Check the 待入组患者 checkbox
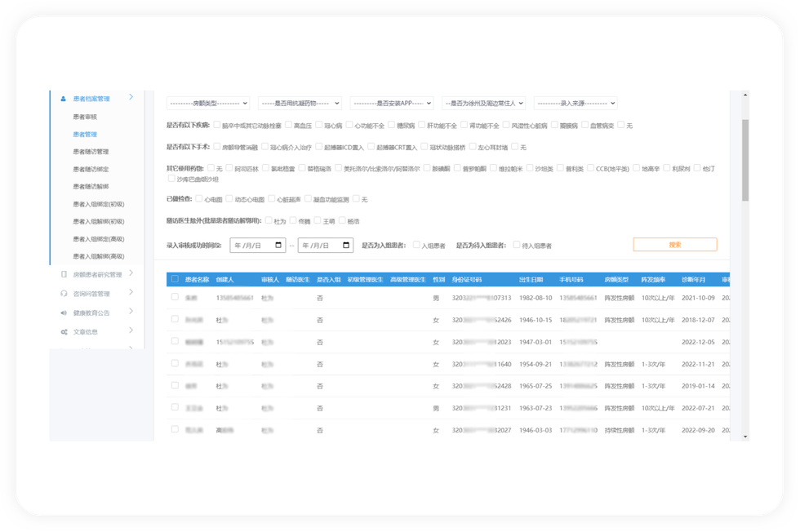Screen dimensions: 800x532 [516, 246]
